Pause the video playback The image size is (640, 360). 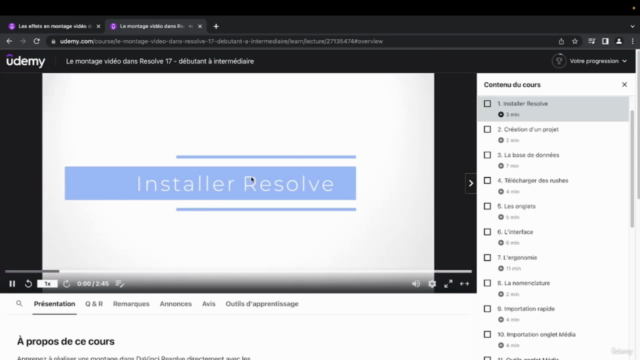click(12, 284)
